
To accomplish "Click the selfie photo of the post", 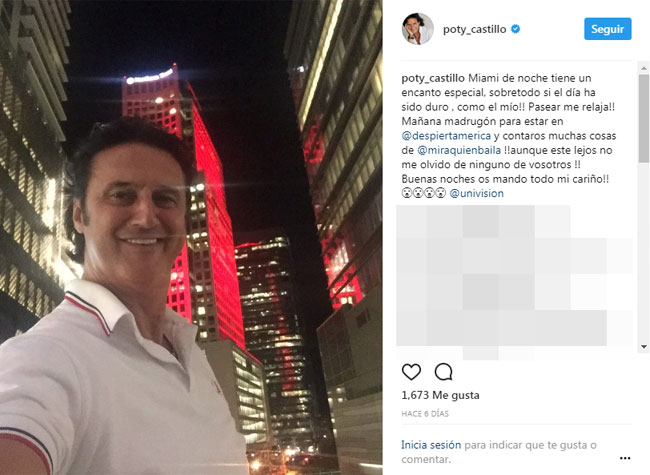I will pos(191,238).
